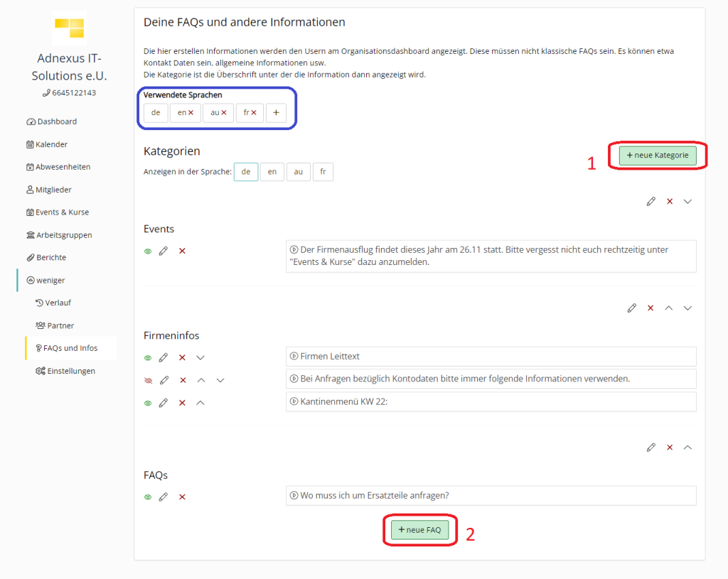
Task: Click the neue FAQ button
Action: click(419, 530)
